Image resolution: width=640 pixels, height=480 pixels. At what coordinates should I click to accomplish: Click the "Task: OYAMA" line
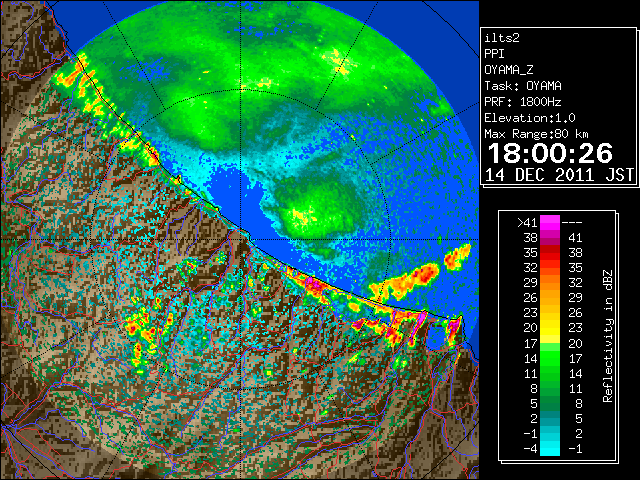click(523, 86)
